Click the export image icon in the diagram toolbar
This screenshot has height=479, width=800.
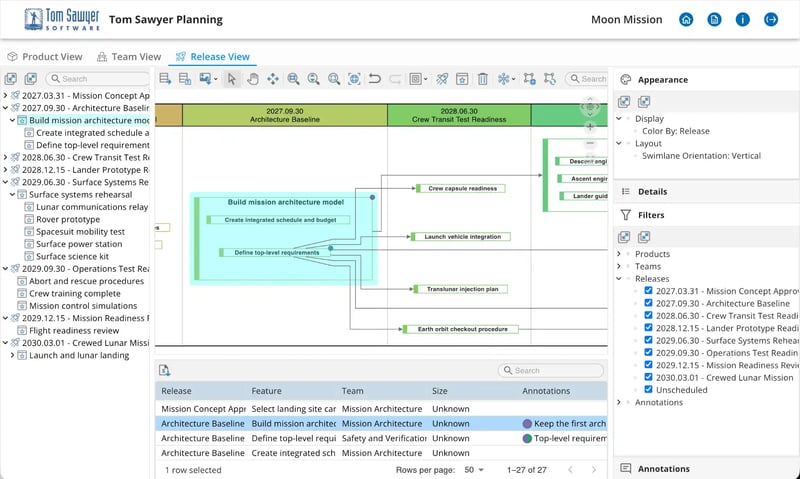click(205, 79)
